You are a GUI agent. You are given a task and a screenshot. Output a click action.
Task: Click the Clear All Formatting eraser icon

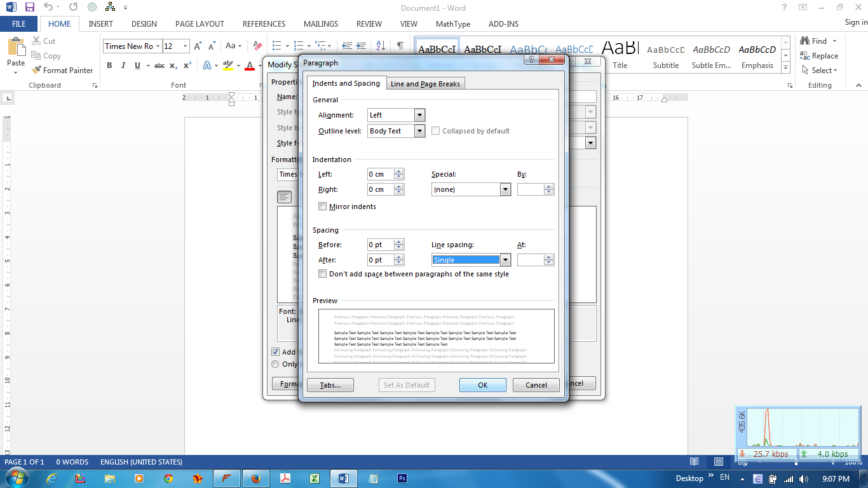(x=257, y=46)
